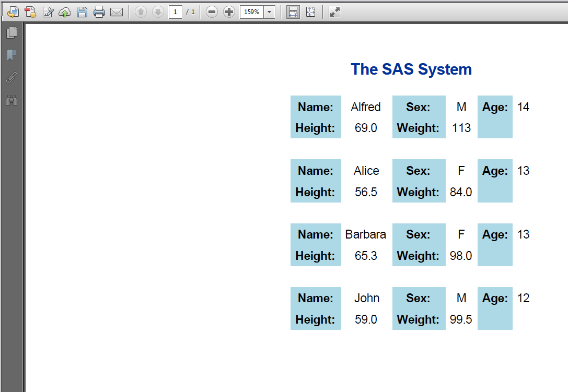Open the Find tool with the binoculars icon

click(11, 100)
